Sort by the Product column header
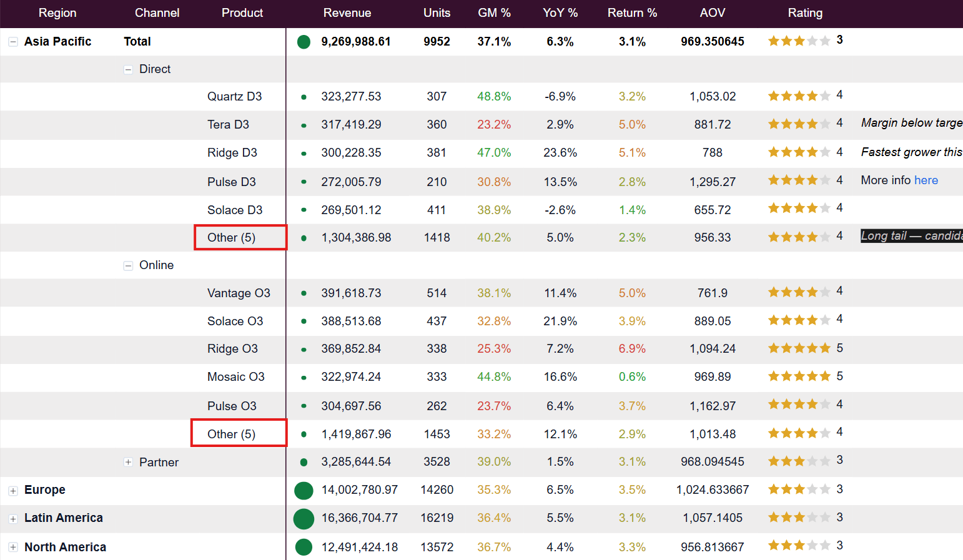 point(242,13)
